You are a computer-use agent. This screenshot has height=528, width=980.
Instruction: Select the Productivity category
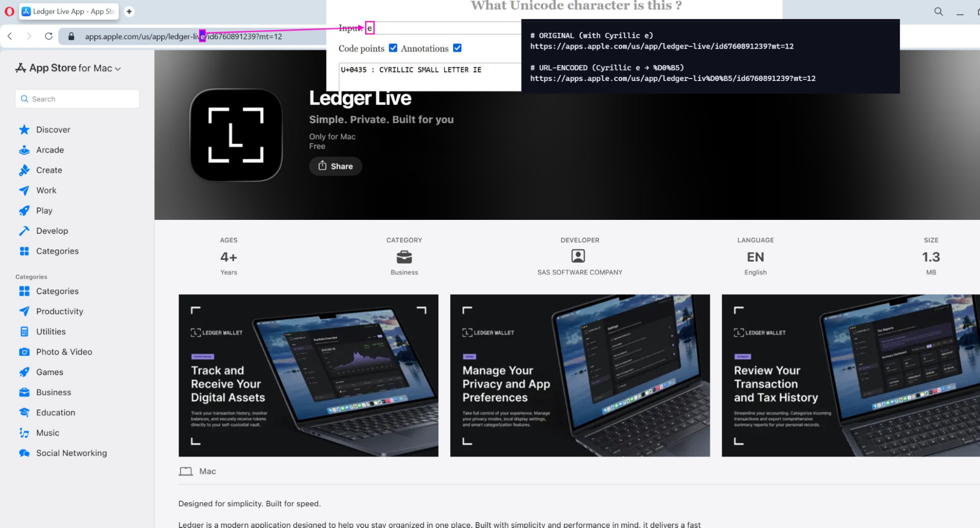(59, 311)
